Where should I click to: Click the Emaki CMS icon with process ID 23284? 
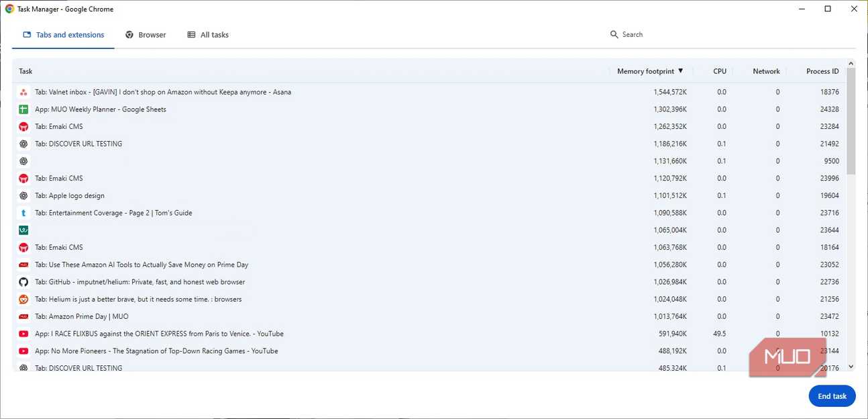[x=23, y=126]
